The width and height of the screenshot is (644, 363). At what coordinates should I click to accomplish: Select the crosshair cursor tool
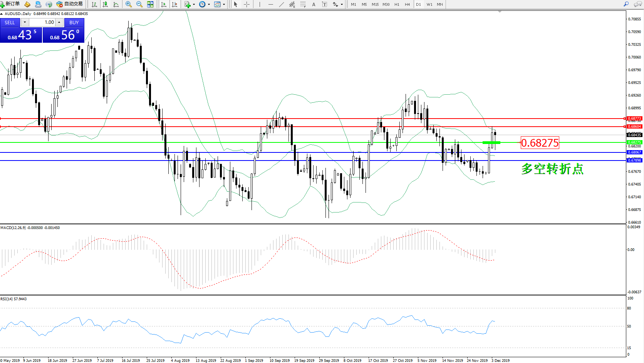click(x=247, y=4)
